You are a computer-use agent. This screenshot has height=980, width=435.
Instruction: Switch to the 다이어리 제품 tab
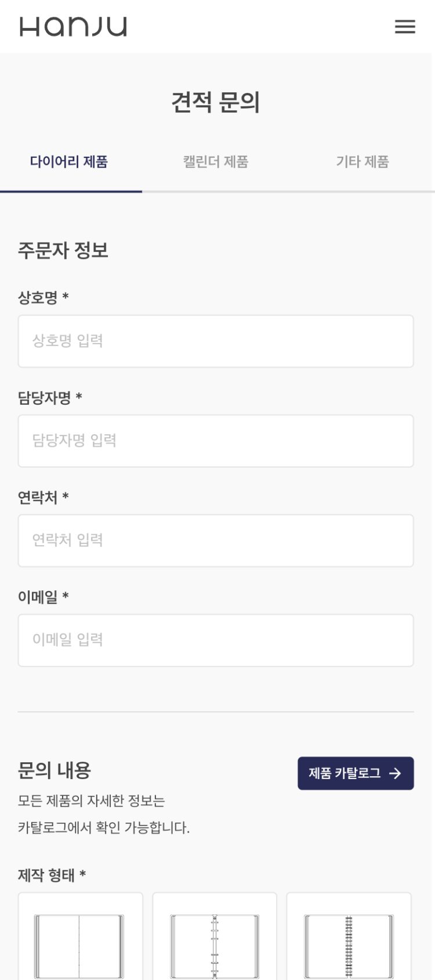[x=69, y=162]
